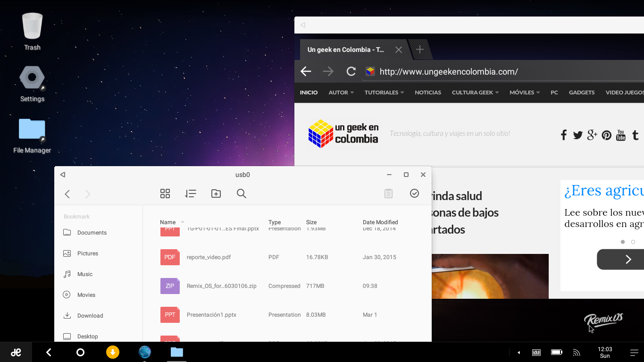Click the 'un geek en colombia' cube logo
The width and height of the screenshot is (644, 362).
(343, 134)
